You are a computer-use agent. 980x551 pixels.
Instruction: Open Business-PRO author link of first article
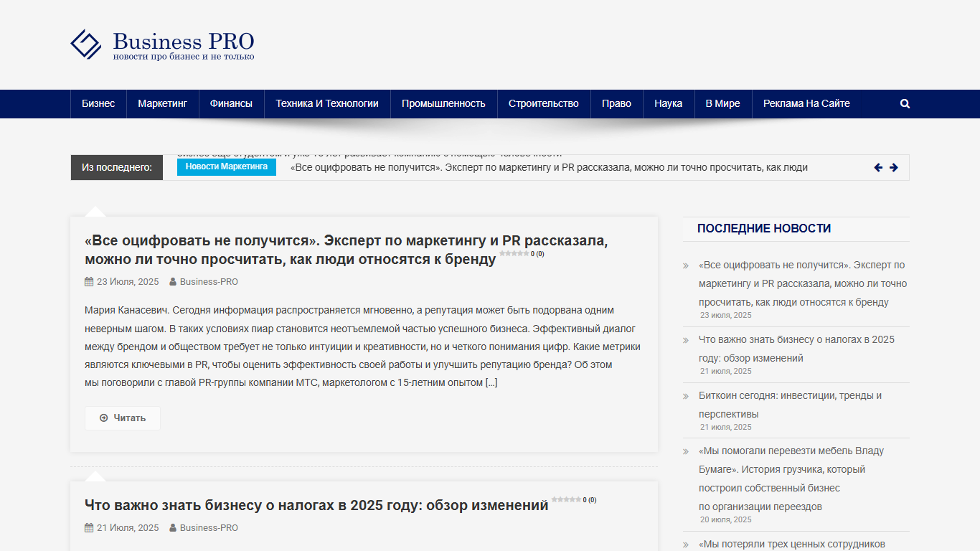click(209, 282)
